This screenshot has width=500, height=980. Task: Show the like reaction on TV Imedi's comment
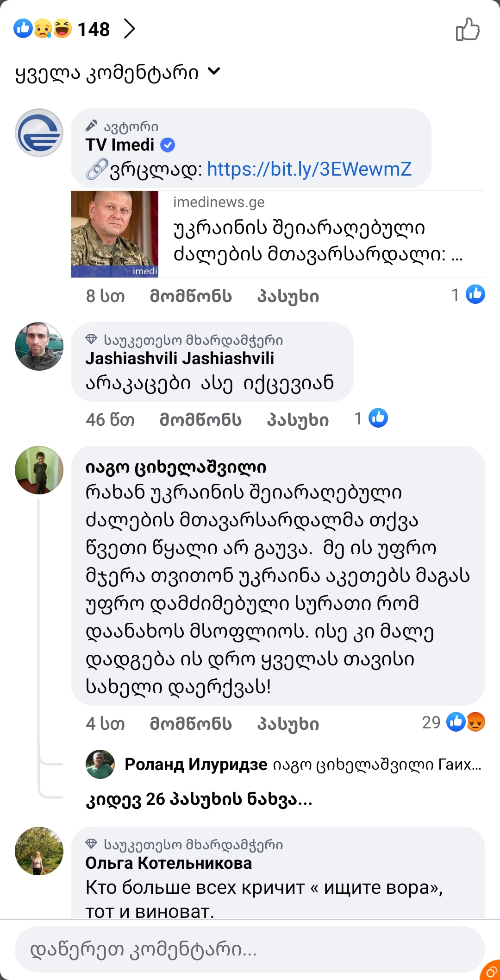point(469,295)
